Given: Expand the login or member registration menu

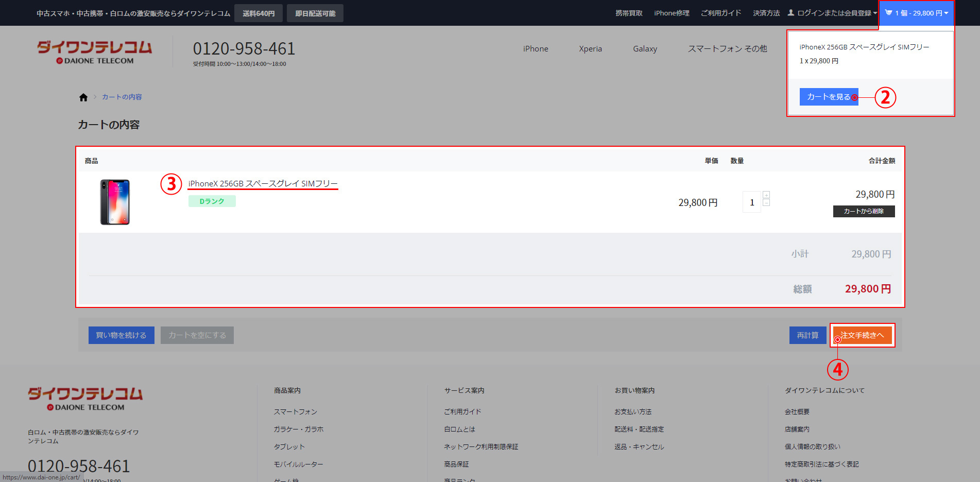Looking at the screenshot, I should coord(833,13).
